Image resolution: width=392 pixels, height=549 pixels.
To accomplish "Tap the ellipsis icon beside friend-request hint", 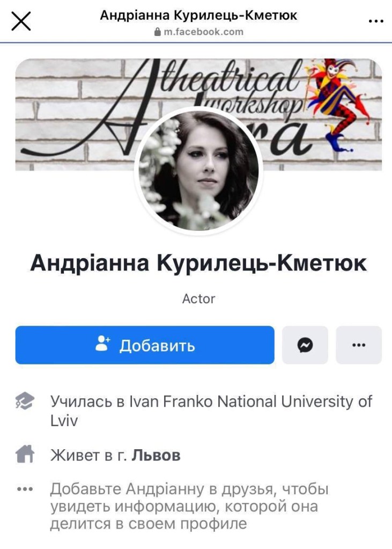I will coord(25,489).
